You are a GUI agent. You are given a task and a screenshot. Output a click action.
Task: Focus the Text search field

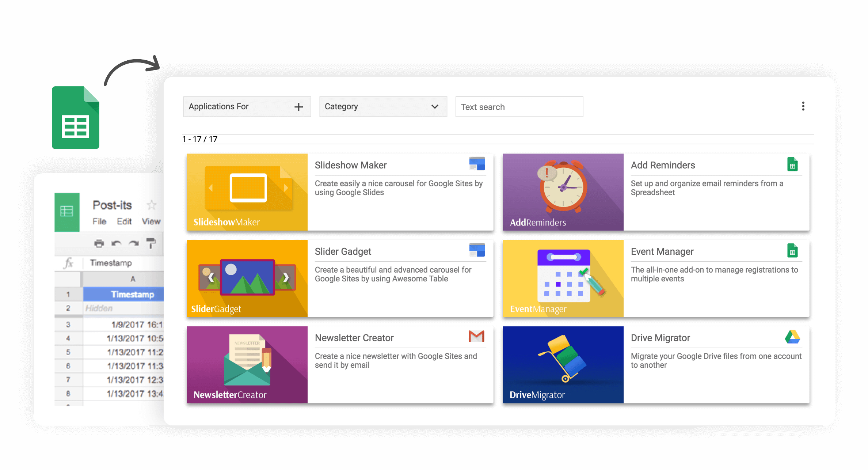click(x=519, y=107)
